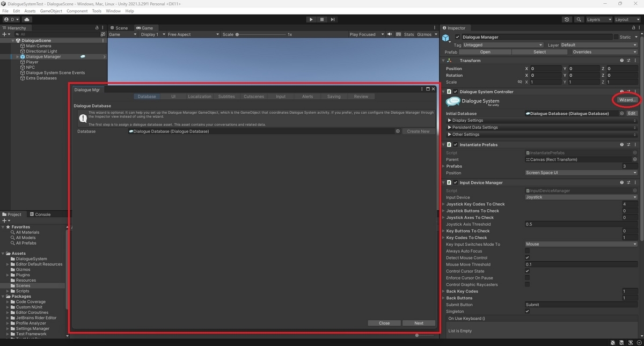The height and width of the screenshot is (346, 644).
Task: Toggle the Always Auto Focus checkbox
Action: (x=527, y=251)
